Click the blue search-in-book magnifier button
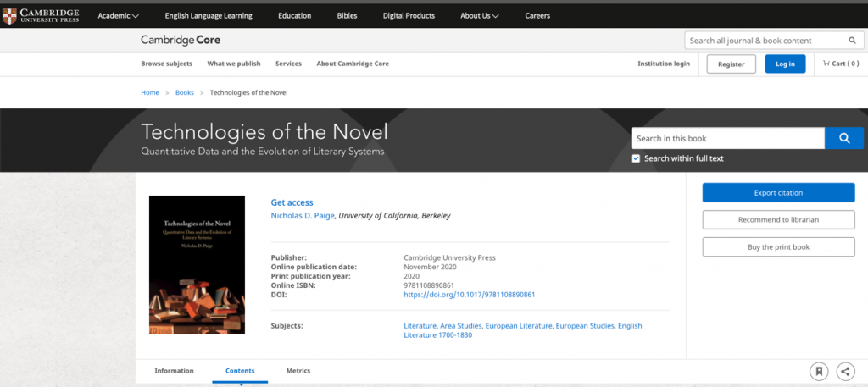868x387 pixels. (x=843, y=138)
